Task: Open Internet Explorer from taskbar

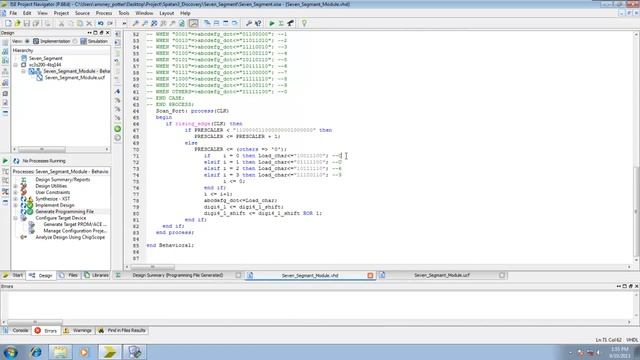Action: 36,352
